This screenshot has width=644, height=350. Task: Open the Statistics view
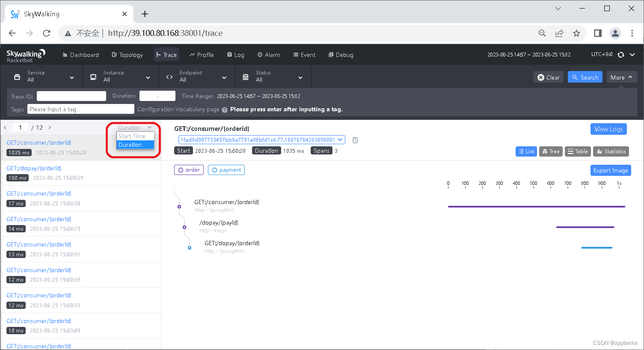611,151
